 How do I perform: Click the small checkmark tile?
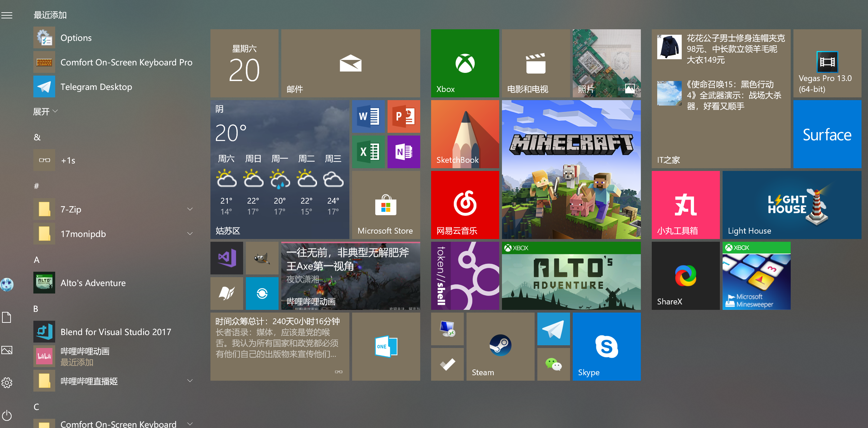pos(447,364)
